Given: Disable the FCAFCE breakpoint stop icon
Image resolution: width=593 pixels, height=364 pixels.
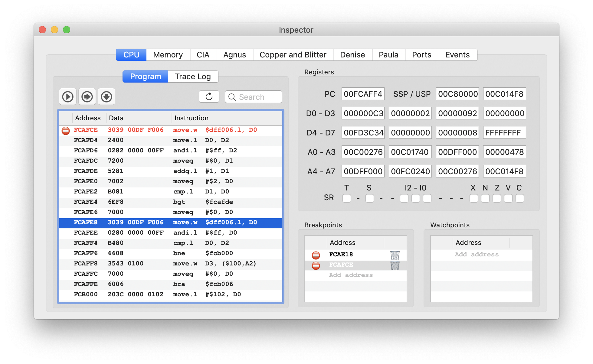Looking at the screenshot, I should (316, 265).
